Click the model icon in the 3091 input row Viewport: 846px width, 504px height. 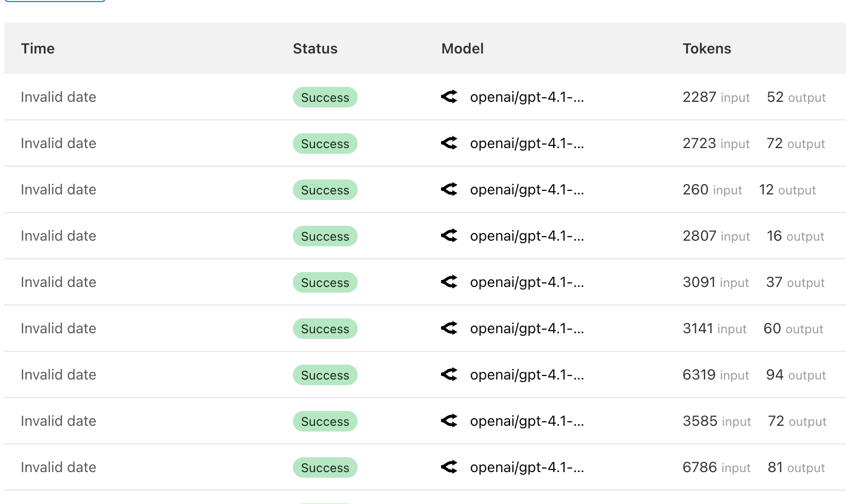[449, 282]
